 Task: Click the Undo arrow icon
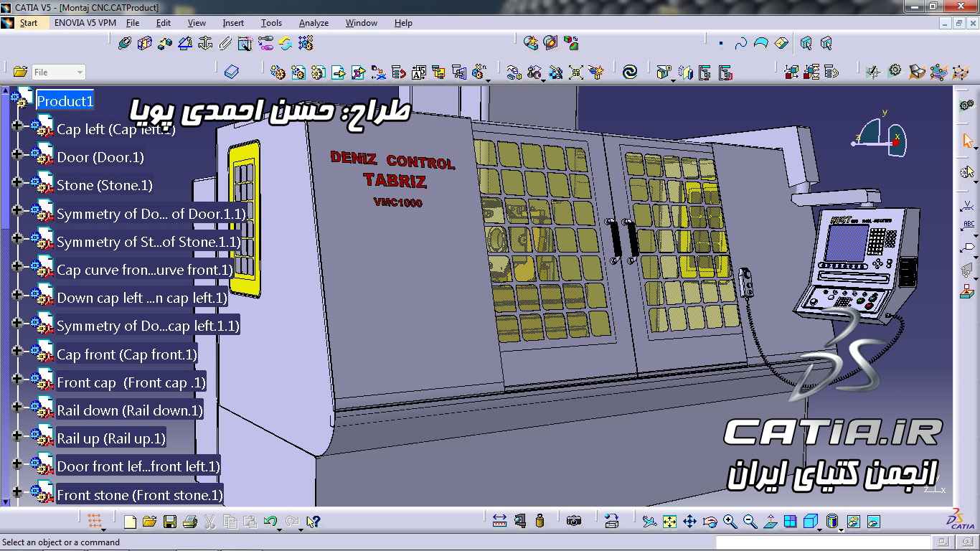[x=270, y=522]
